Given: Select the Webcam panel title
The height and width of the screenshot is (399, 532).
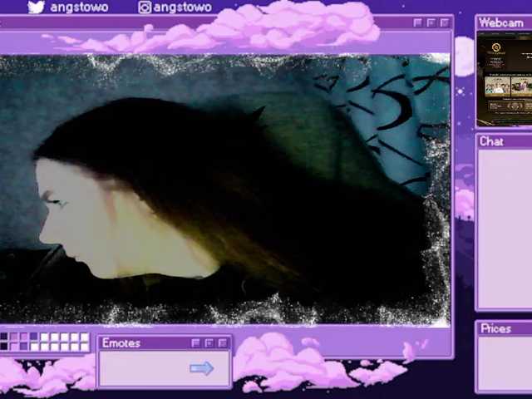Looking at the screenshot, I should 501,22.
